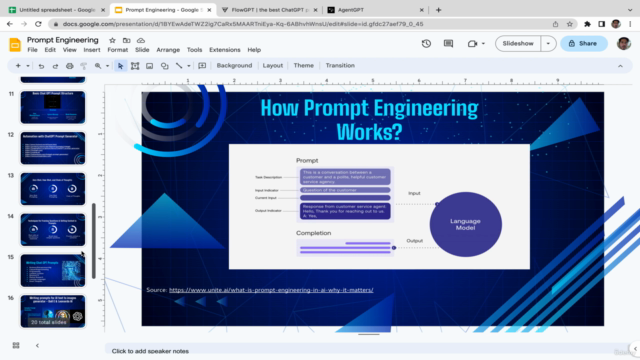Image resolution: width=640 pixels, height=360 pixels.
Task: Reload the browser page
Action: 38,24
